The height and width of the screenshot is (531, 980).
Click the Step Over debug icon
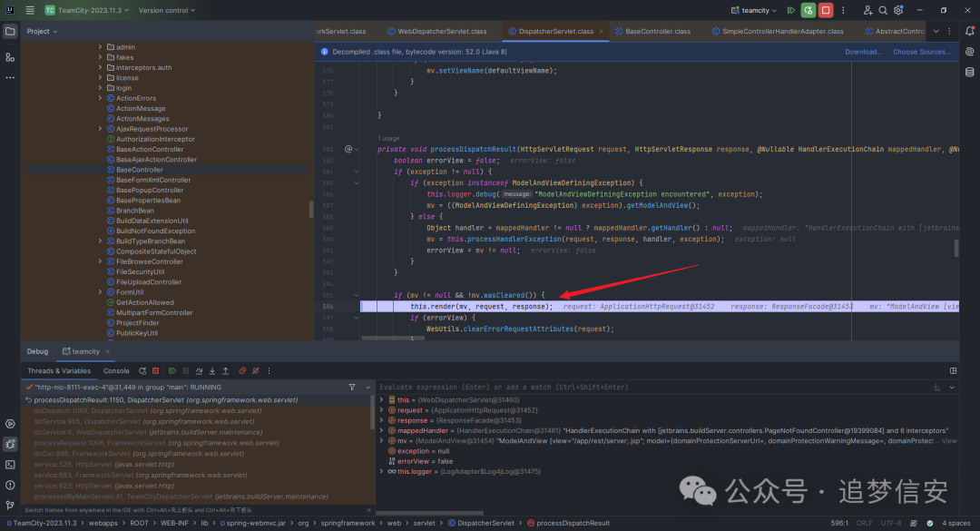point(199,370)
